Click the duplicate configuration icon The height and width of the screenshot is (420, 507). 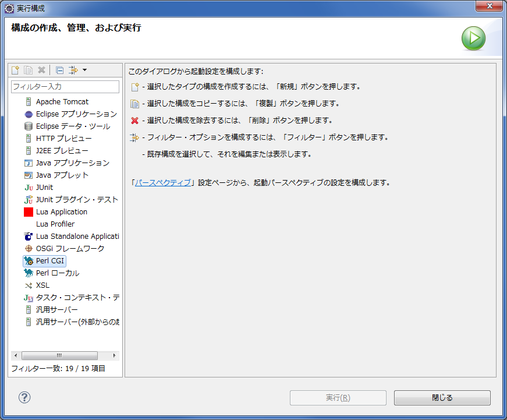tap(28, 70)
